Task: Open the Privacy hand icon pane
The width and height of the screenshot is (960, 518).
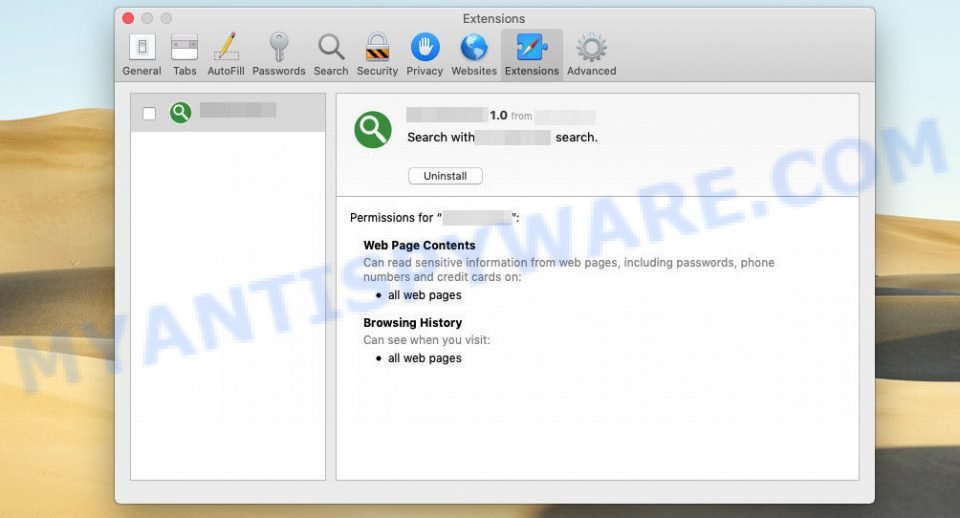Action: click(x=424, y=55)
